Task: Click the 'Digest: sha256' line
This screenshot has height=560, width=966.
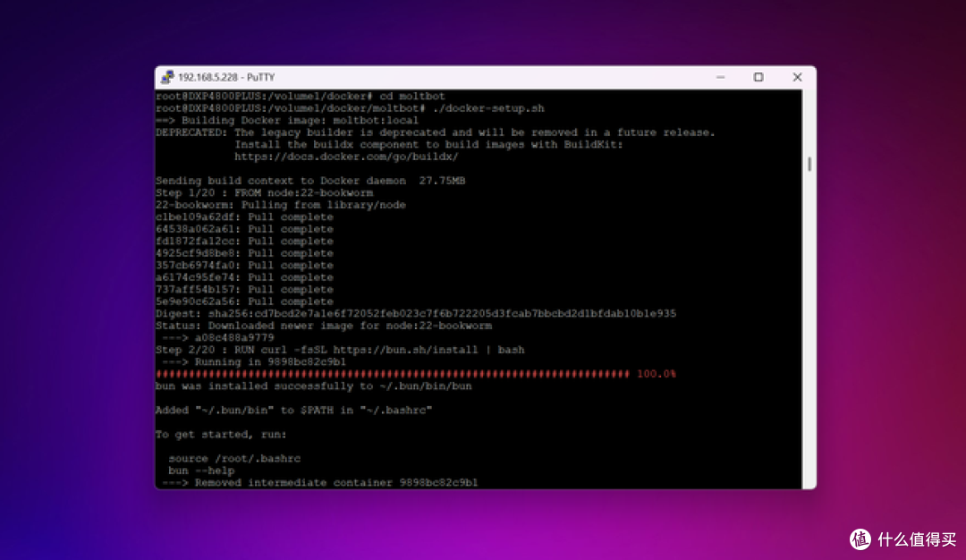Action: point(416,314)
